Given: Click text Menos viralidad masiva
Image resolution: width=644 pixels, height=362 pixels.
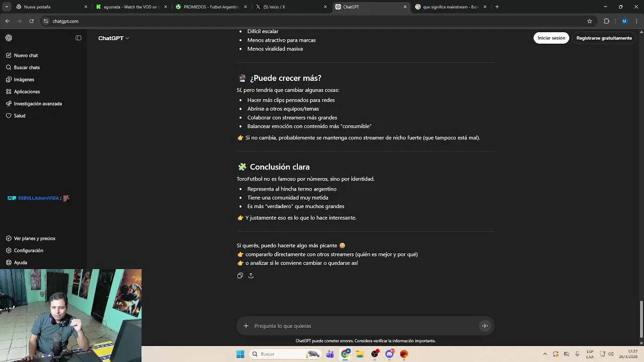Looking at the screenshot, I should click(275, 49).
